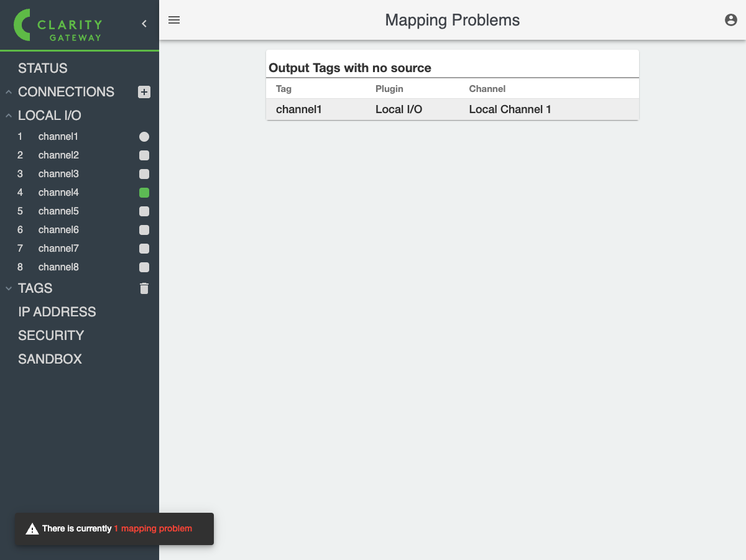The width and height of the screenshot is (746, 560).
Task: Go to the IP ADDRESS page
Action: [57, 312]
